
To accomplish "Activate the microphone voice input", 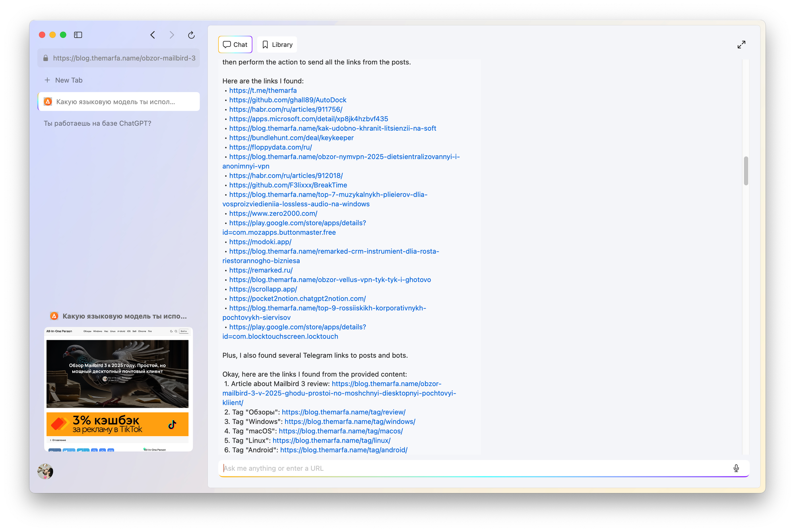I will tap(736, 468).
